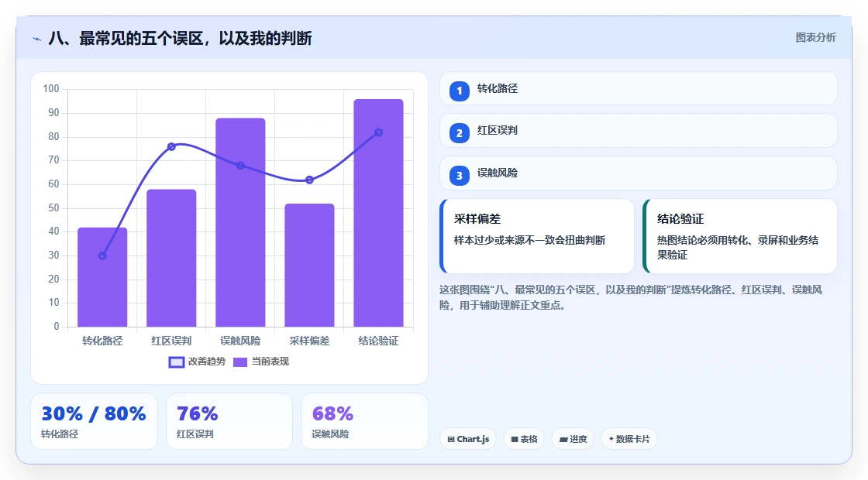
Task: Click the number 3 badge for 误触风险
Action: (459, 175)
